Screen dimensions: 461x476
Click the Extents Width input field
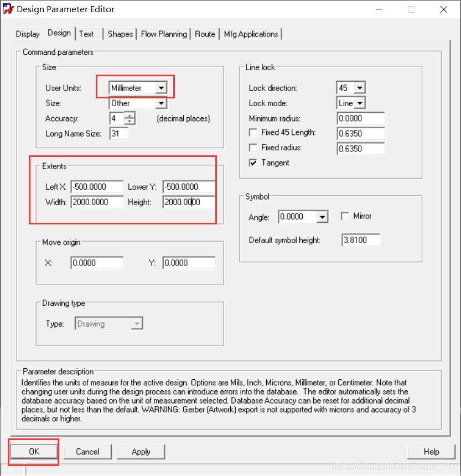(x=97, y=202)
